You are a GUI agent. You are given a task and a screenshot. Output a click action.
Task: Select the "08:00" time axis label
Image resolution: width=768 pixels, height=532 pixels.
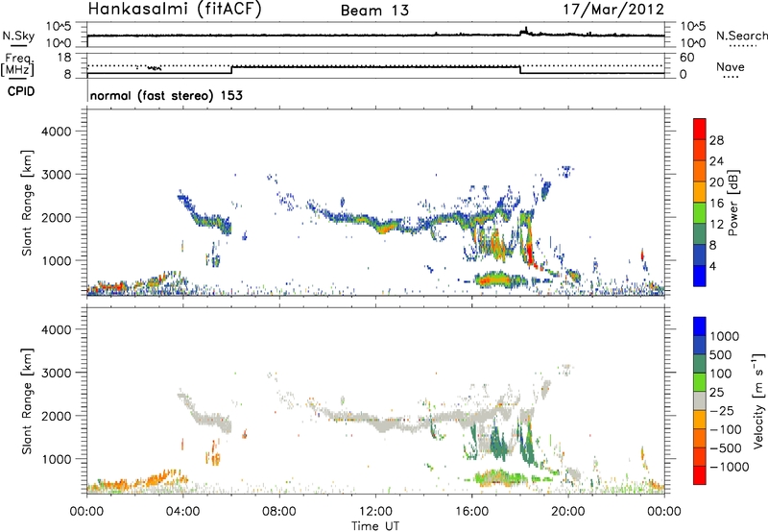[x=279, y=512]
